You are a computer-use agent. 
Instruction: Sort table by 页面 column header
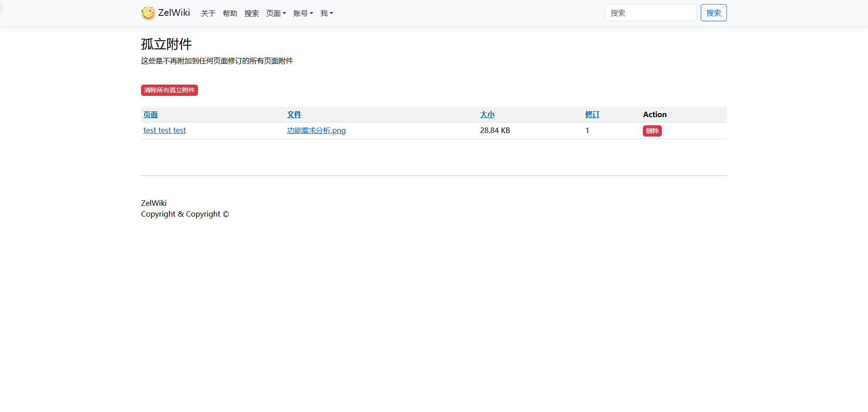click(151, 115)
